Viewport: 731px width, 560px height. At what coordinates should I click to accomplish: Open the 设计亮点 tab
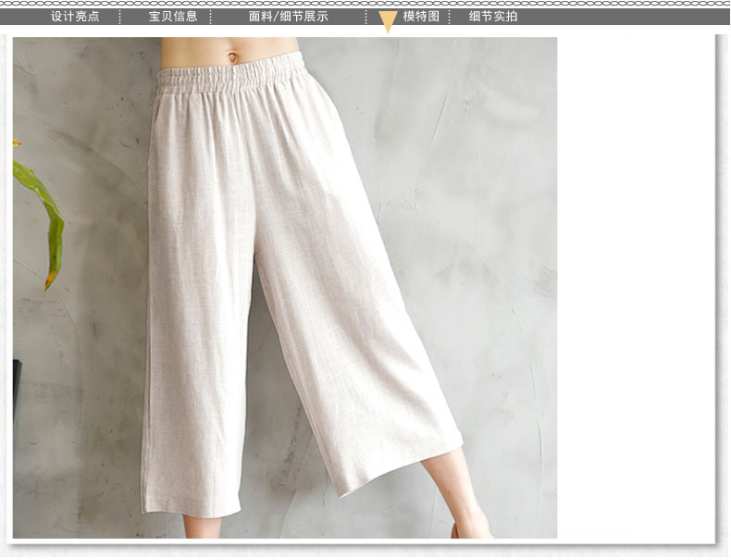[75, 17]
